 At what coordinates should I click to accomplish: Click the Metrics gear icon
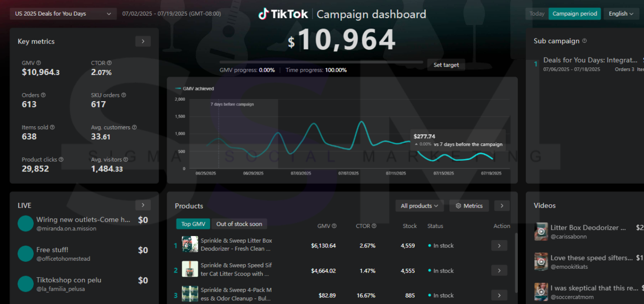tap(458, 206)
